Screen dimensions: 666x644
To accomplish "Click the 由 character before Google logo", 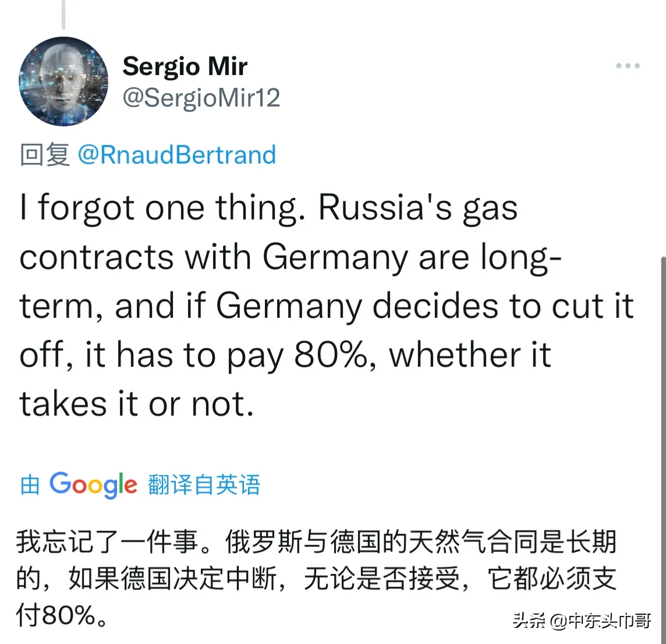I will 30,484.
